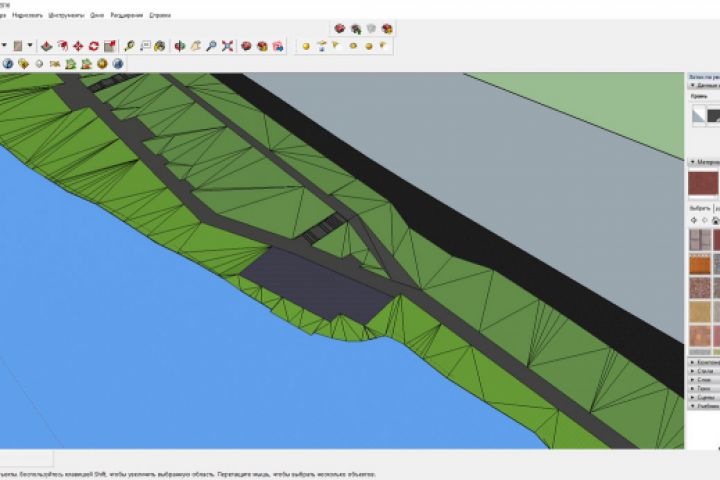
Task: Click the Zoom Extents icon
Action: [227, 46]
